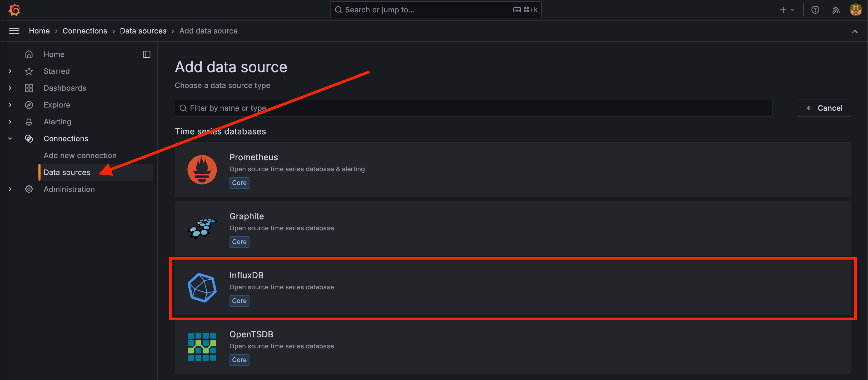Go to Home breadcrumb link
This screenshot has width=868, height=380.
click(39, 31)
